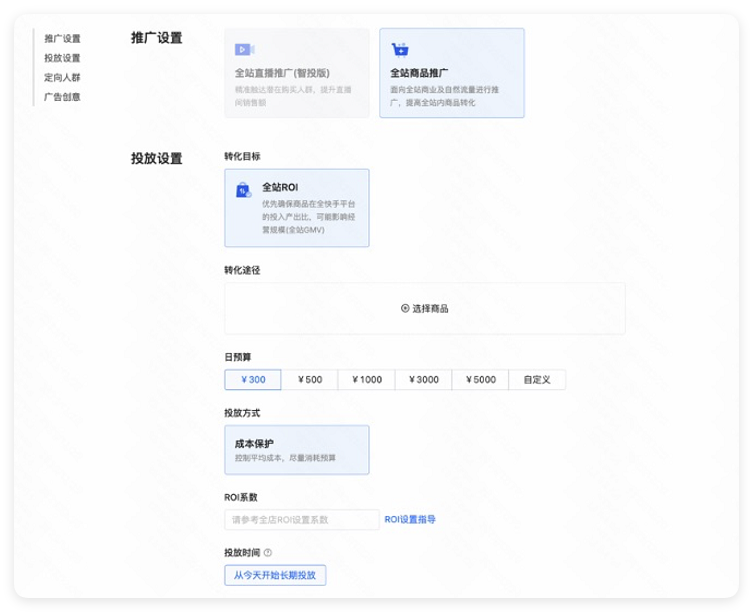Click the 转化目标 label
753x612 pixels.
click(242, 156)
